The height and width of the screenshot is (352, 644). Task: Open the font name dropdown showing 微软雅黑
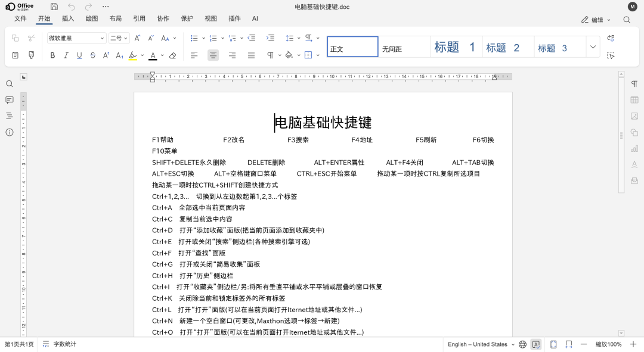tap(76, 38)
